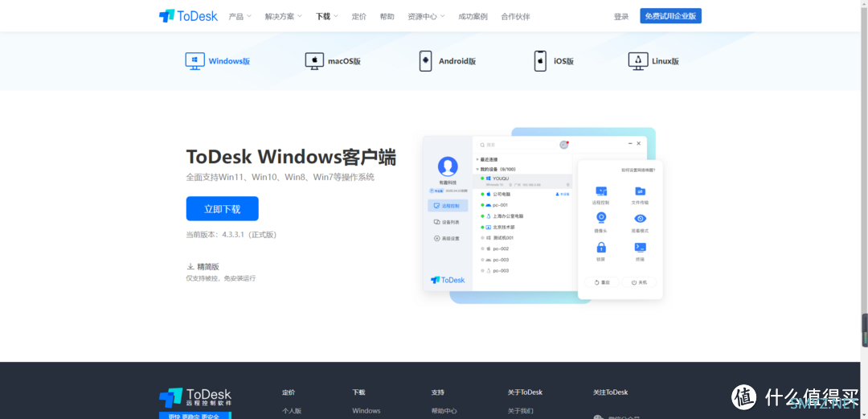This screenshot has height=419, width=868.
Task: Select the Android版 phone icon
Action: 425,61
